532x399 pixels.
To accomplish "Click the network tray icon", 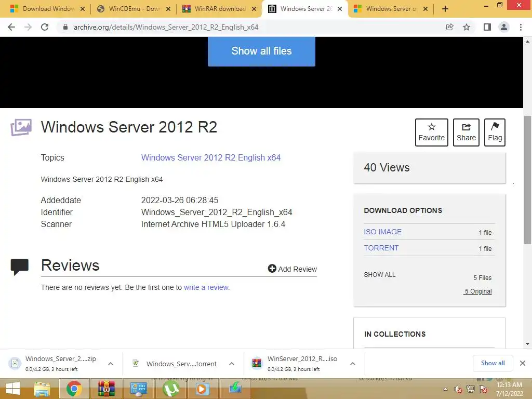I will [x=471, y=389].
